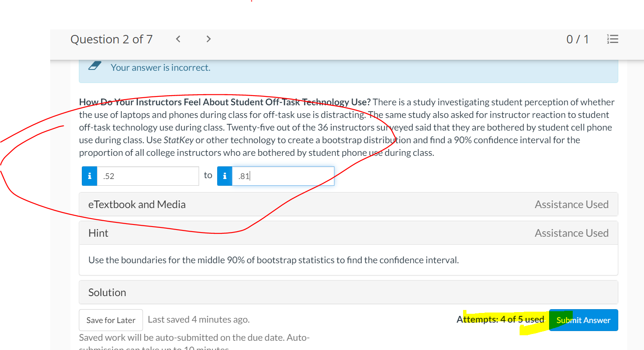Expand the eTextbook and Media section

click(137, 204)
